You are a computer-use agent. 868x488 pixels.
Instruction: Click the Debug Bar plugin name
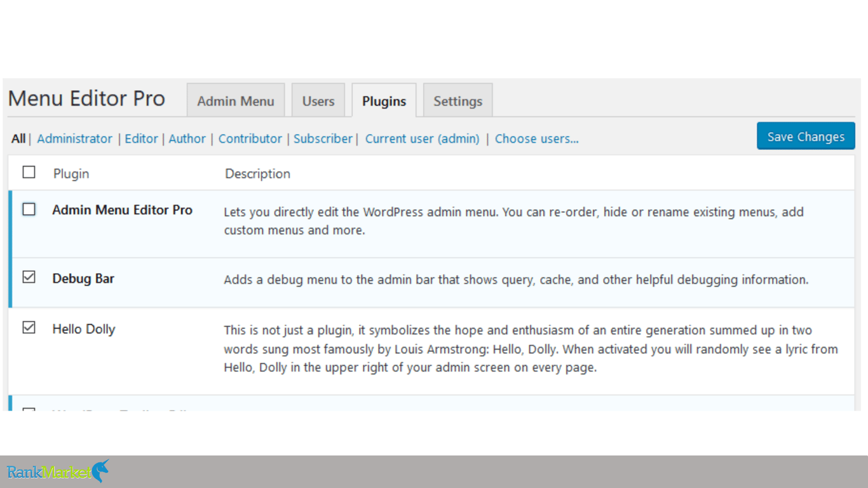coord(83,278)
